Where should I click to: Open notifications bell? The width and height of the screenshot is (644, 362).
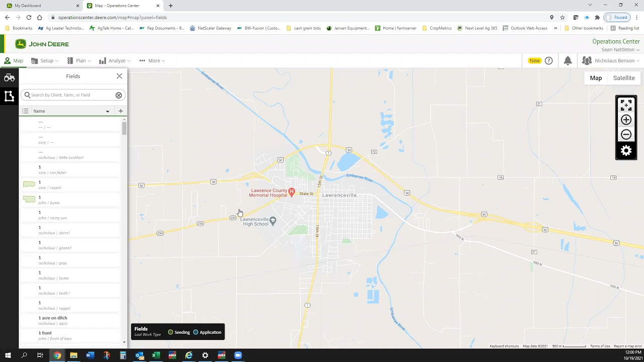[568, 61]
